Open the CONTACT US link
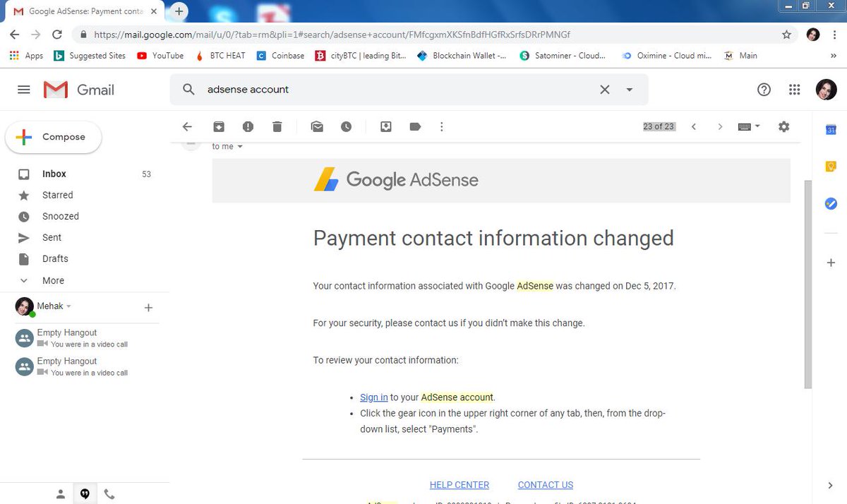The image size is (847, 504). pyautogui.click(x=546, y=485)
